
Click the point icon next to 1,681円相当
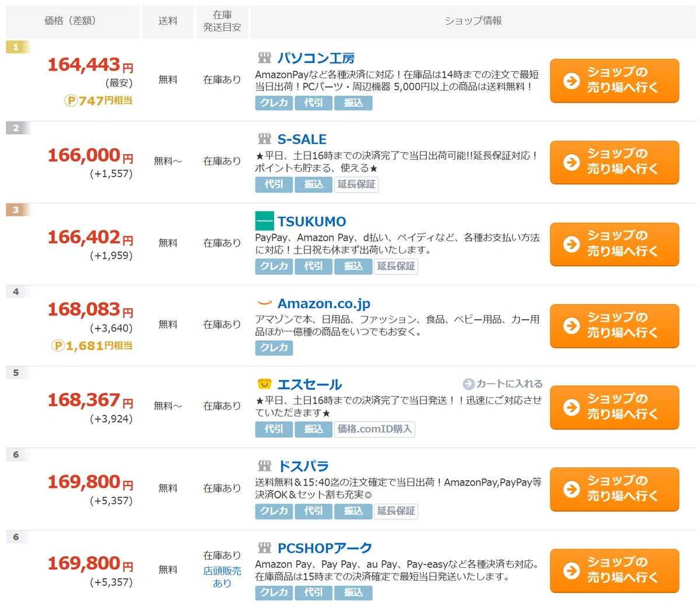[58, 345]
